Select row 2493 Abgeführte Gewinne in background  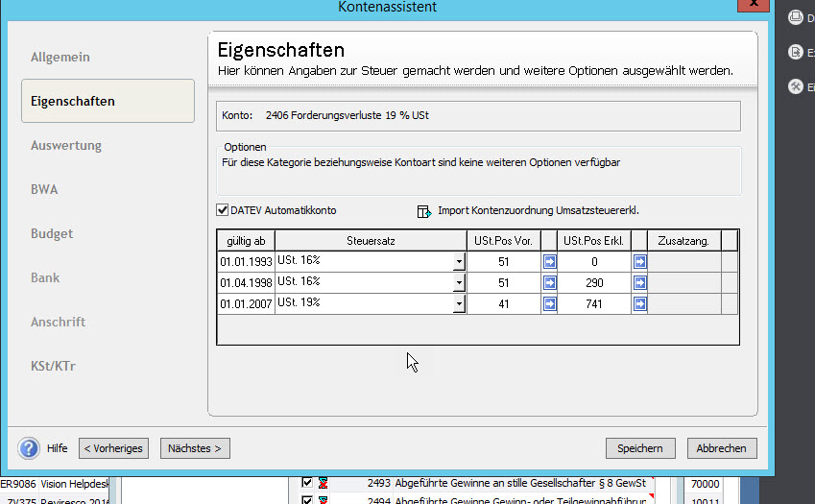tap(475, 483)
